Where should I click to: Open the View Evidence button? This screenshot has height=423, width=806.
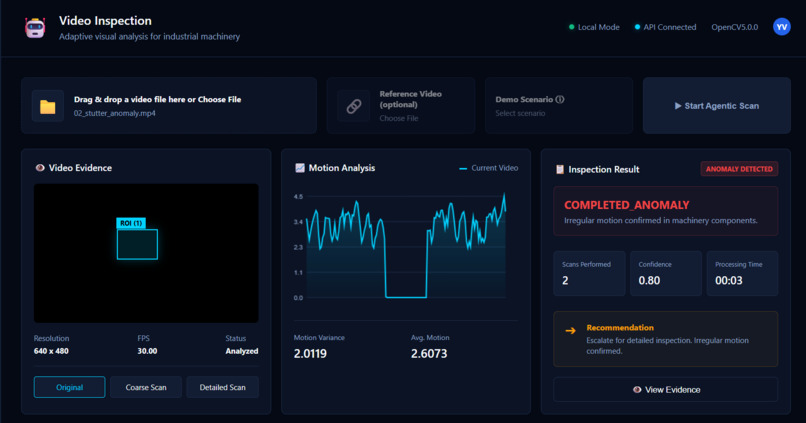(x=665, y=390)
